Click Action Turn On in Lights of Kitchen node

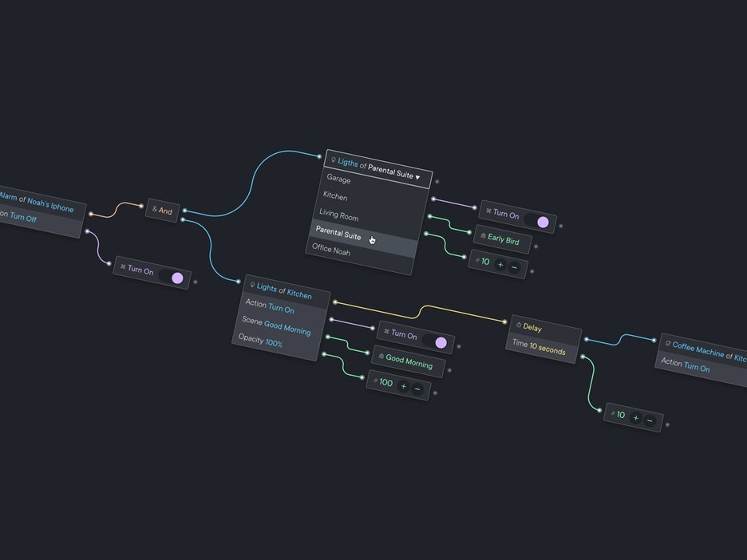(x=270, y=306)
